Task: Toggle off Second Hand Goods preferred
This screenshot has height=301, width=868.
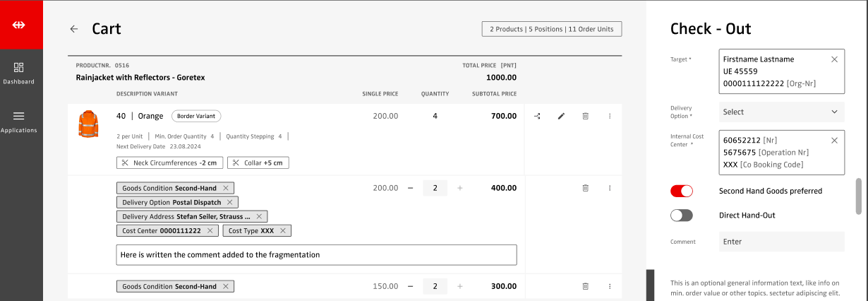Action: click(x=682, y=191)
